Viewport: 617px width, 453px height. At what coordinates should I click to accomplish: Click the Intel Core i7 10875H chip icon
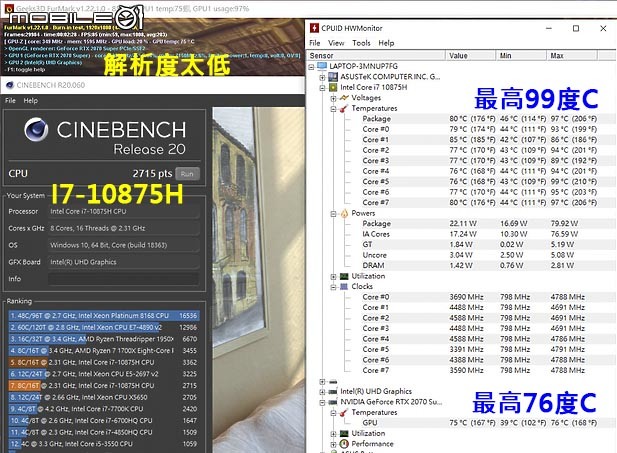pyautogui.click(x=333, y=87)
